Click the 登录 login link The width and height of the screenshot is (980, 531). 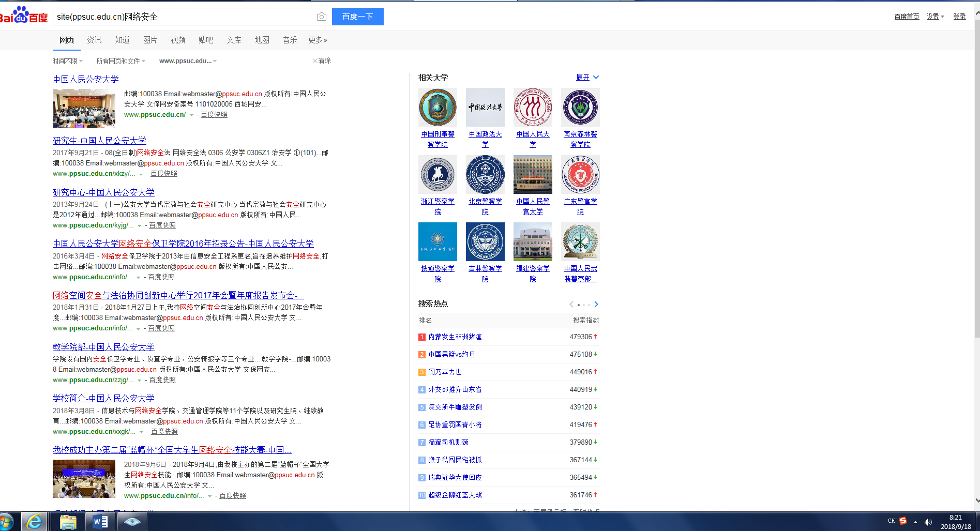click(x=959, y=17)
